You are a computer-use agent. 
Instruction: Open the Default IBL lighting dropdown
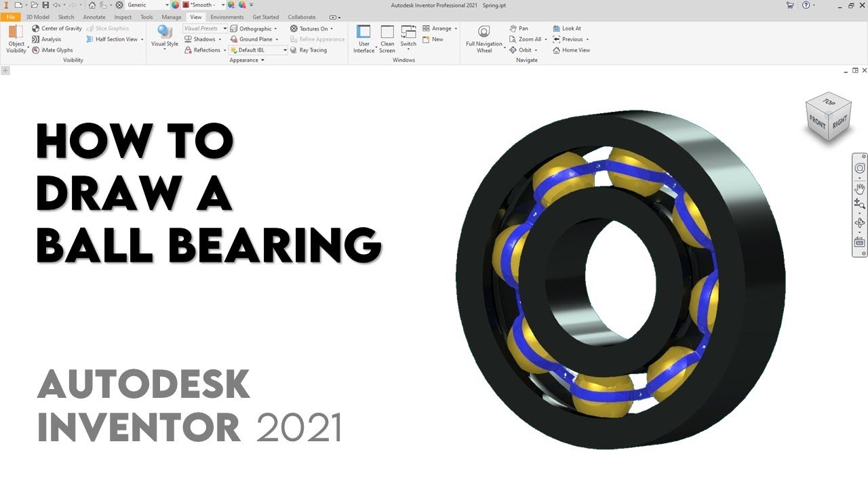[x=258, y=50]
